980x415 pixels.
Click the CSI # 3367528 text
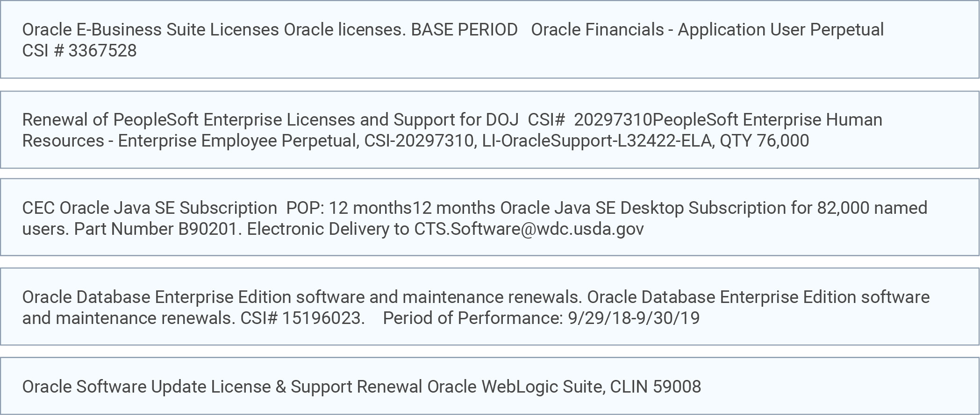pos(79,50)
